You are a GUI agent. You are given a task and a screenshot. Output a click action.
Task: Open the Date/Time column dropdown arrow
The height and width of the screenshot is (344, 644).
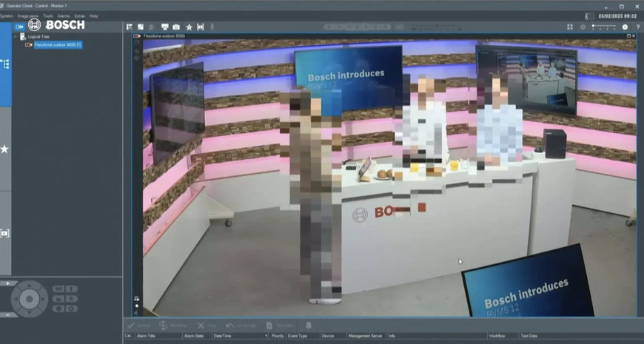(x=266, y=336)
